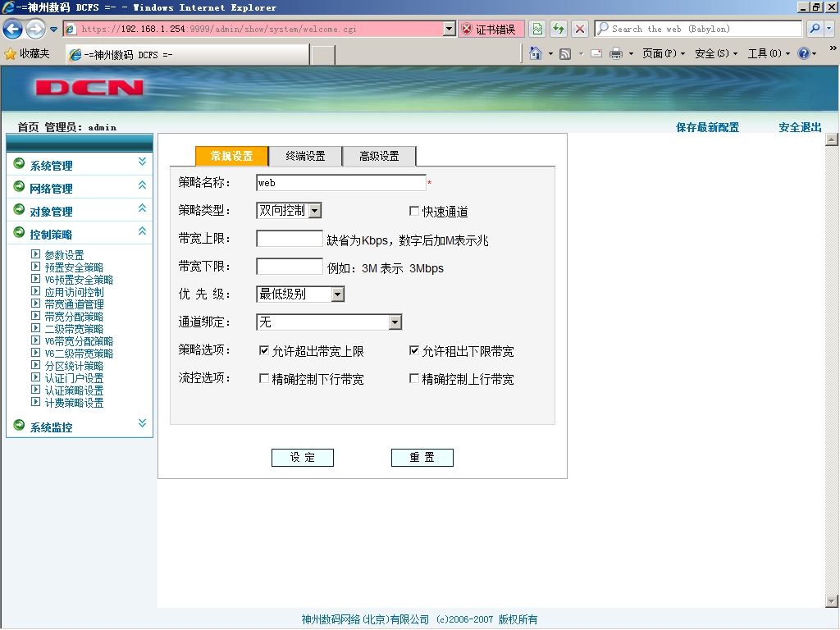Collapse the 对象管理 section chevron
Screen dimensions: 840x630
pos(142,208)
